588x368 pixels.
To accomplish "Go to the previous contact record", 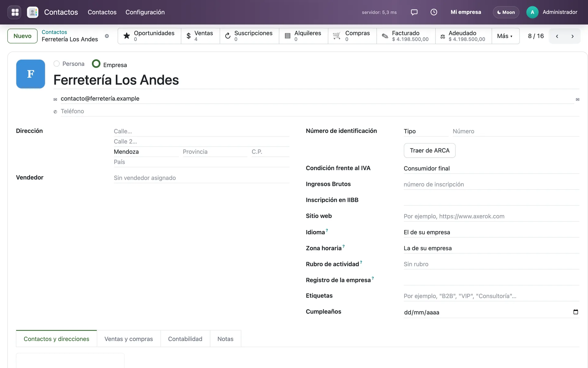I will (x=557, y=36).
